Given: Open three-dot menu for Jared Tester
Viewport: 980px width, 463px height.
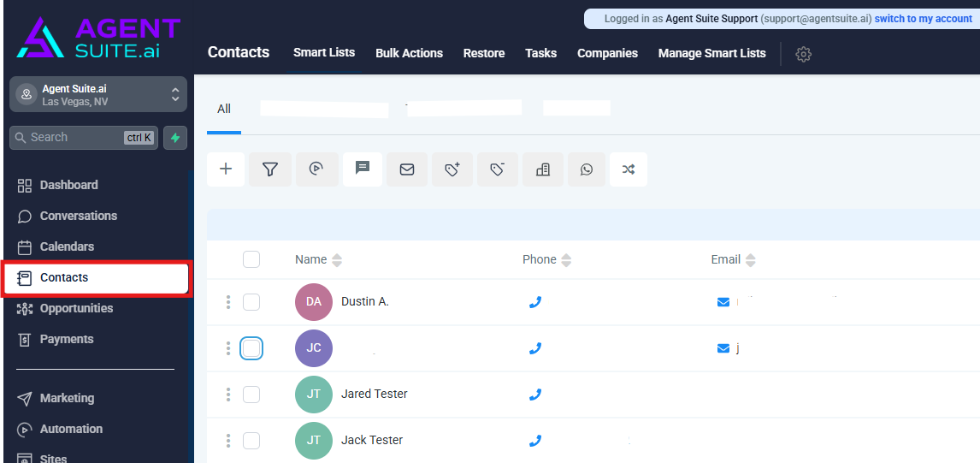Looking at the screenshot, I should coord(228,395).
